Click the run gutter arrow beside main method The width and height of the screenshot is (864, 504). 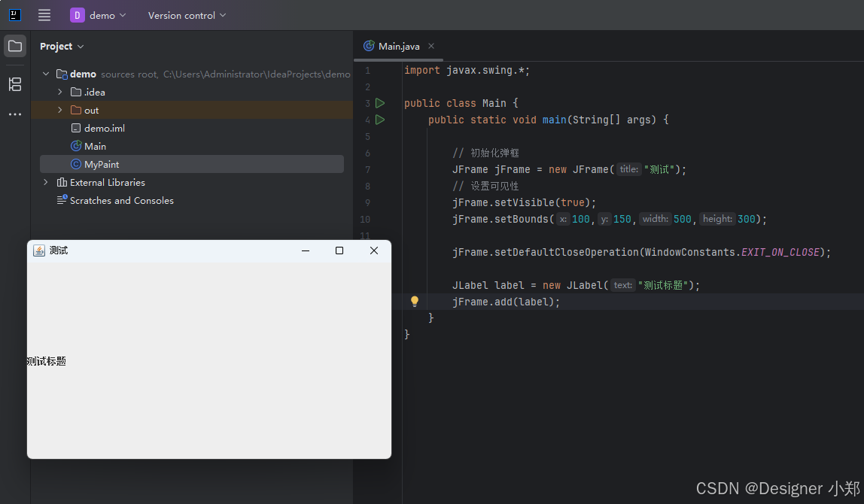[379, 120]
